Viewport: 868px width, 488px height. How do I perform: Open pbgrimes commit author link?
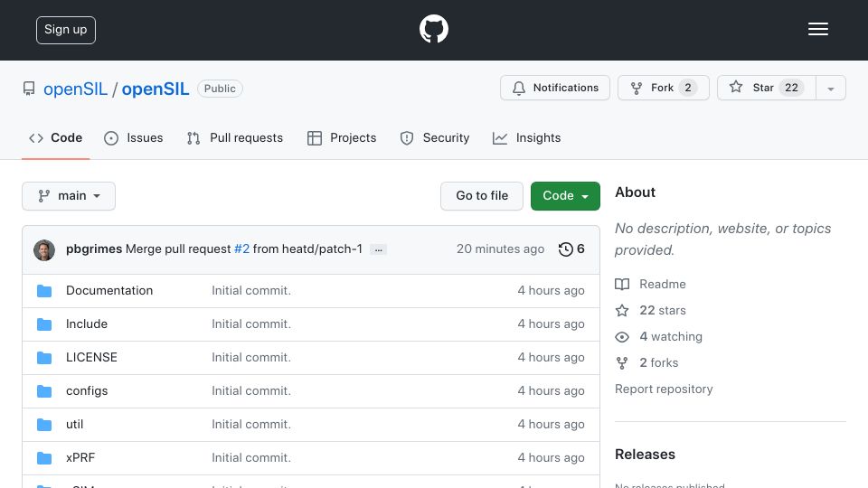(x=93, y=249)
